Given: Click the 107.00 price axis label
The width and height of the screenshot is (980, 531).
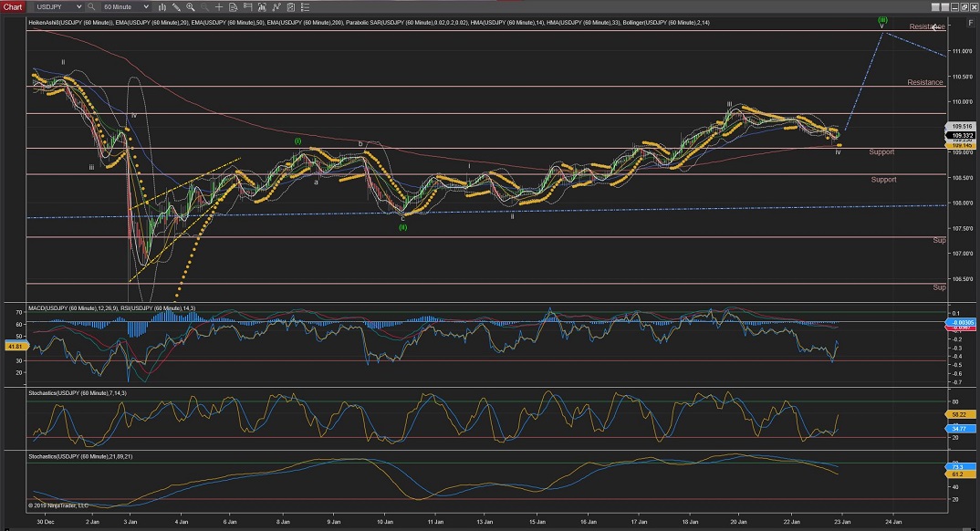Looking at the screenshot, I should [x=963, y=254].
